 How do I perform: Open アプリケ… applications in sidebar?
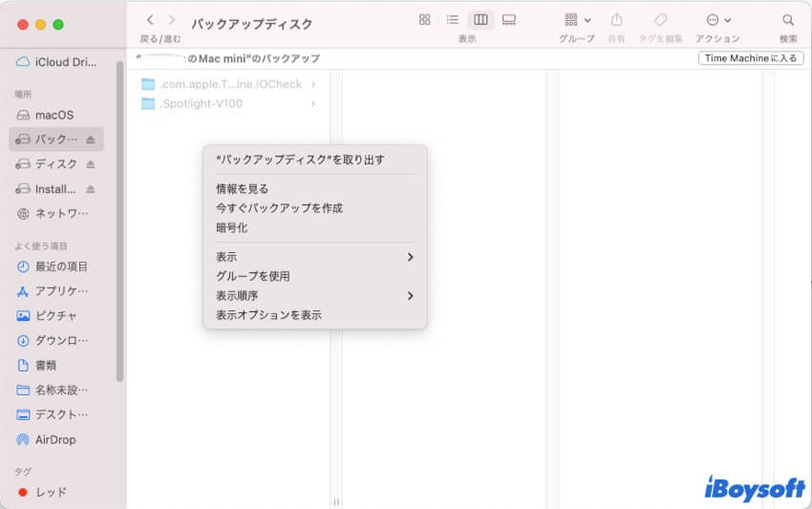52,291
